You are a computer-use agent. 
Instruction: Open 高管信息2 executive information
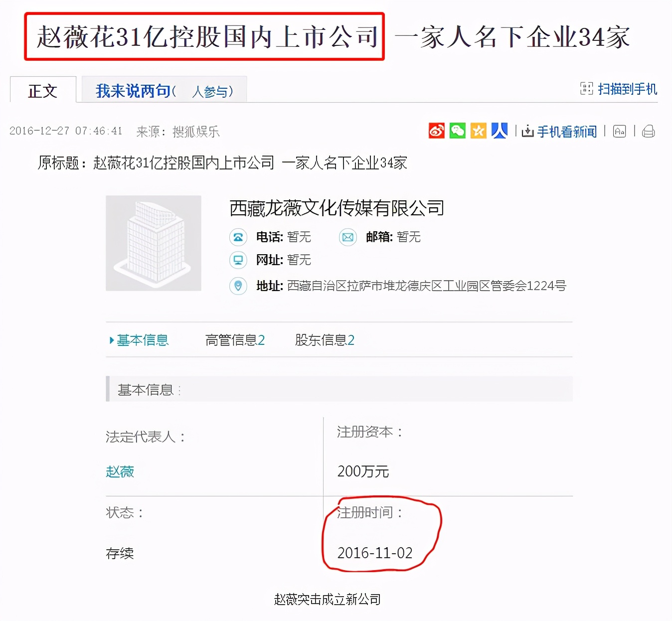(x=235, y=340)
